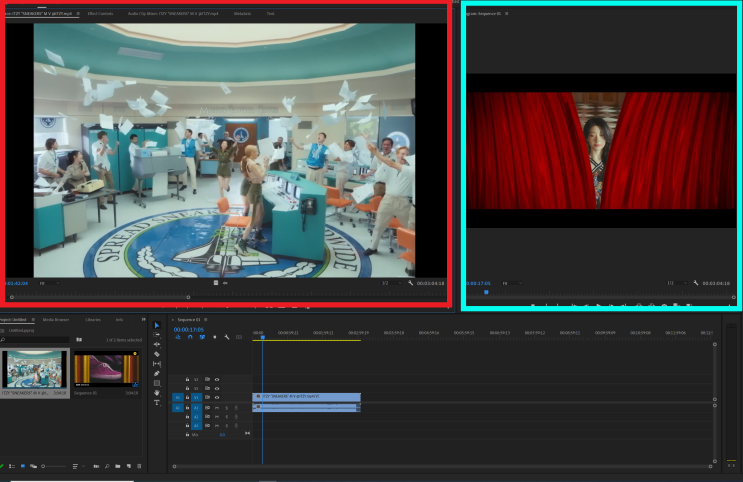The height and width of the screenshot is (482, 743).
Task: Toggle V1 source patching button
Action: [178, 397]
